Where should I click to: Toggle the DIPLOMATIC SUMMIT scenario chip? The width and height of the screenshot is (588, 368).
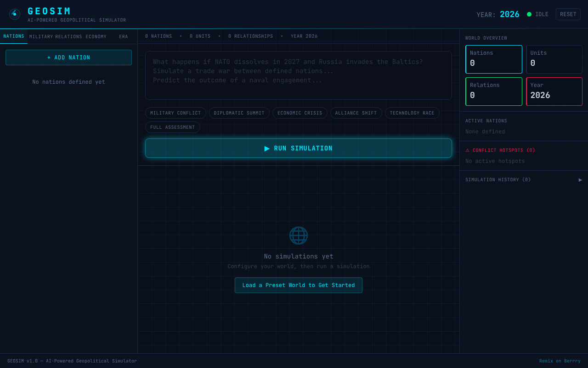coord(239,113)
